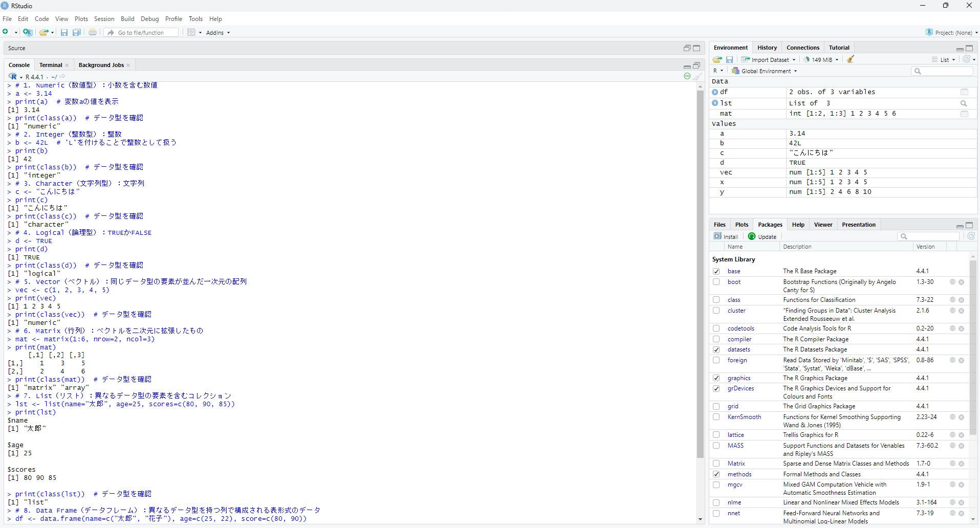Viewport: 980px width, 528px height.
Task: Check the codetools package checkbox
Action: [716, 328]
